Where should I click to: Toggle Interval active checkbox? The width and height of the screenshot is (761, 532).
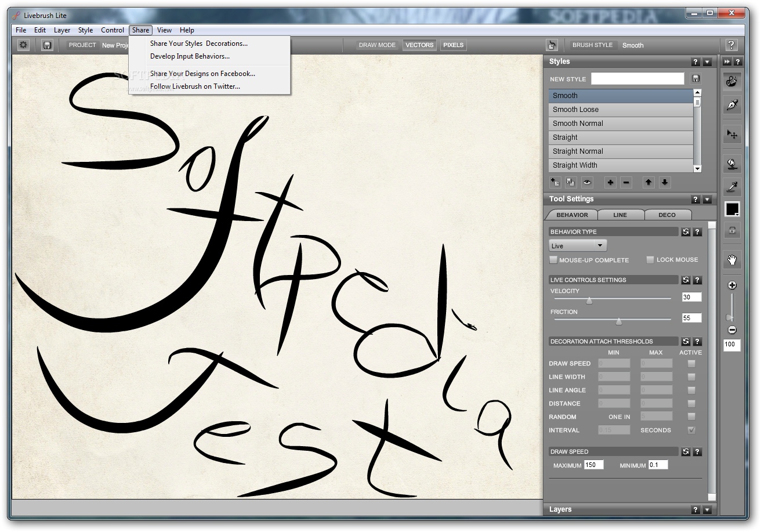[x=691, y=430]
